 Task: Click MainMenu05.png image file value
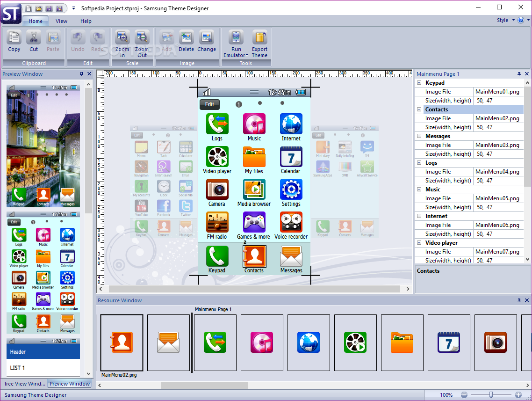pos(498,198)
